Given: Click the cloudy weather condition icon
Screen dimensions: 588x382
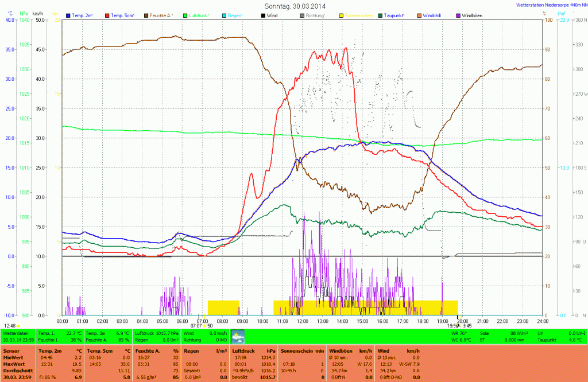Looking at the screenshot, I should [x=237, y=336].
